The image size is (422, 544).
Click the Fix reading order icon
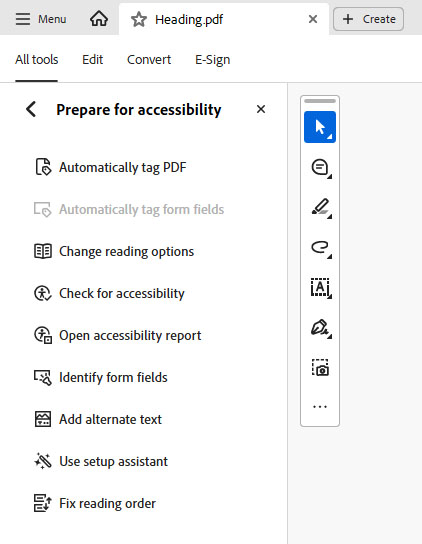43,503
